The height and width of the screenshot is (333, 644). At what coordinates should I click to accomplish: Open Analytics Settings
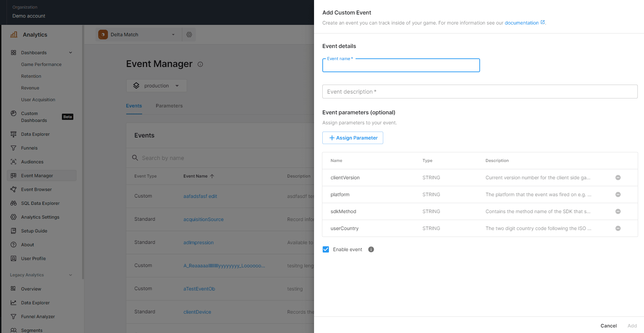tap(39, 217)
